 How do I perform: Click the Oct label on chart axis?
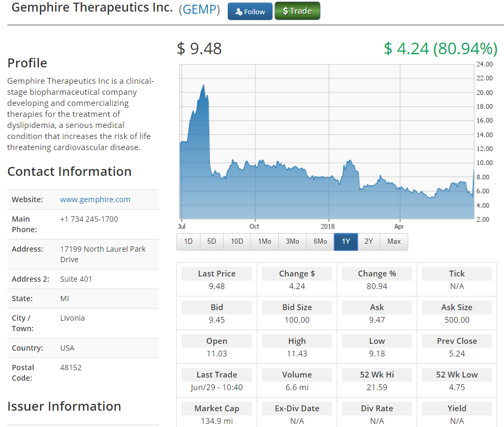(x=254, y=226)
